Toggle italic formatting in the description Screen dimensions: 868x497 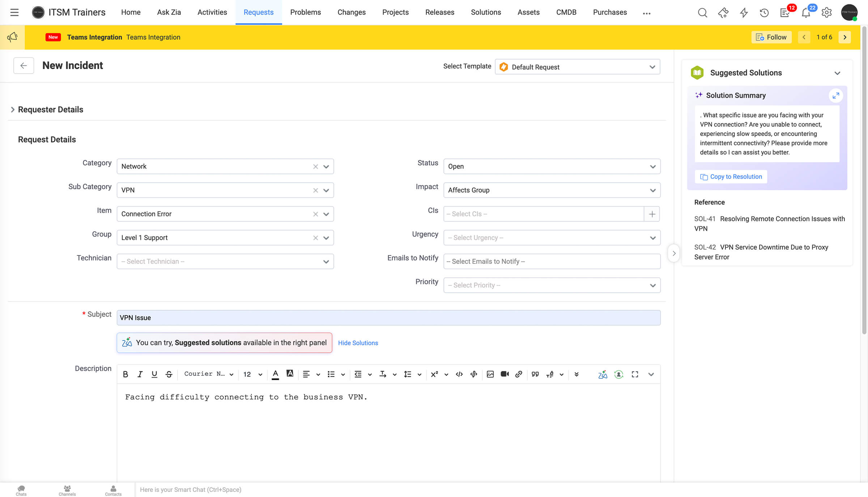point(140,374)
